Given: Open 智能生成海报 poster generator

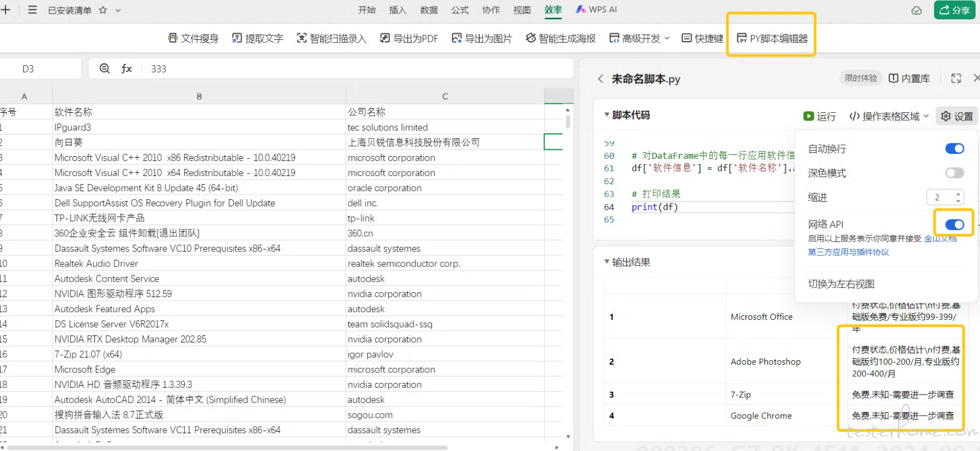Looking at the screenshot, I should [560, 38].
